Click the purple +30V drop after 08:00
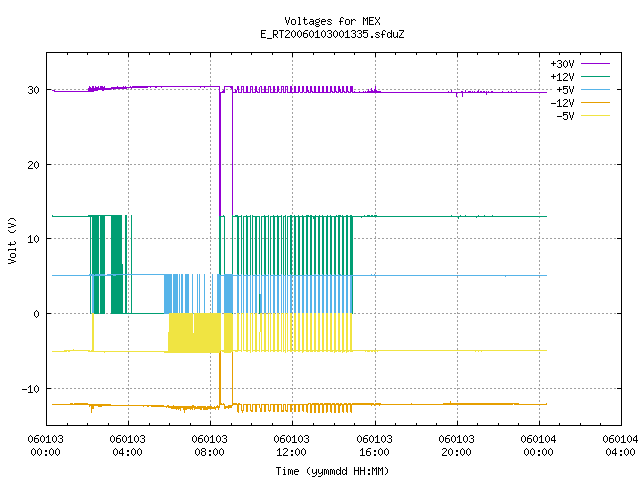Screen dimensions: 640x480 tap(220, 151)
